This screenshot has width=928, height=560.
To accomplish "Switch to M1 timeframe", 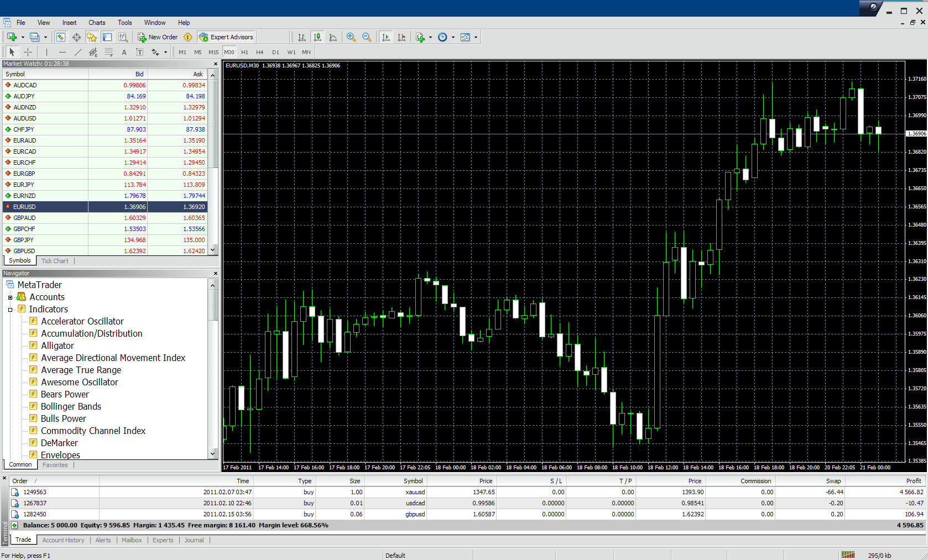I will click(x=183, y=52).
